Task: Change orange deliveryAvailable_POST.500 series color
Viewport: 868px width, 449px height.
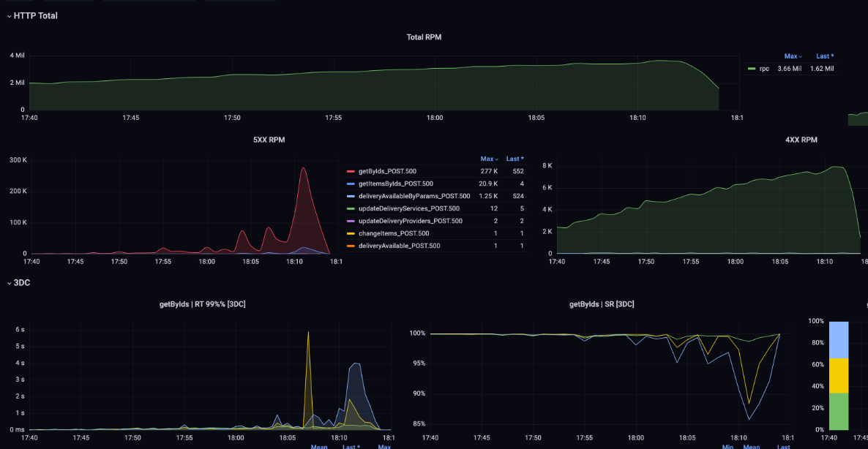Action: tap(351, 246)
